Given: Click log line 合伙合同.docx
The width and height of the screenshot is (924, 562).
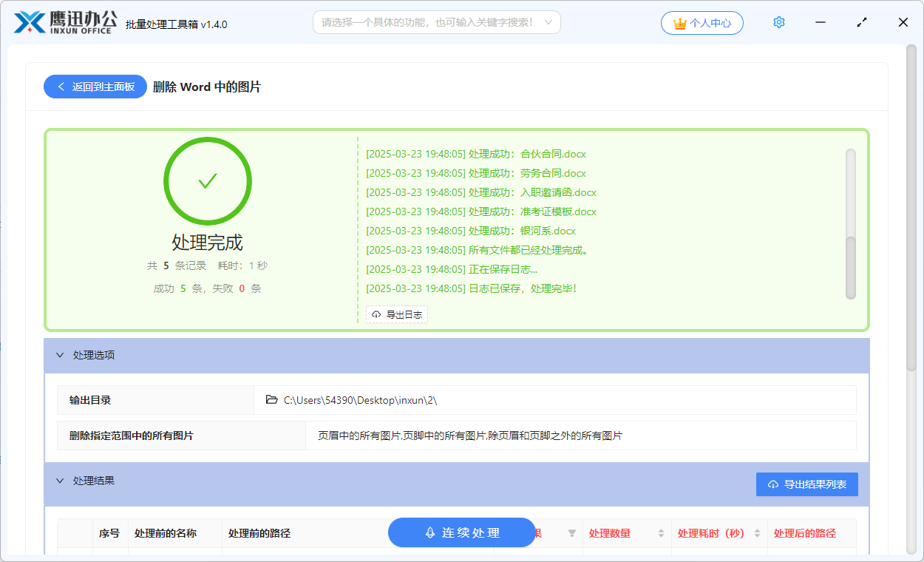Looking at the screenshot, I should [x=476, y=154].
